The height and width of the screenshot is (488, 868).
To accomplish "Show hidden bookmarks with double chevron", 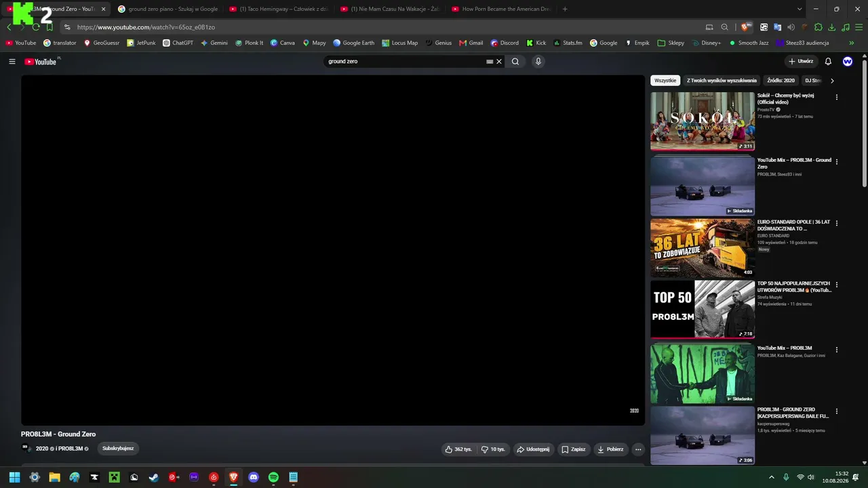I will [852, 43].
